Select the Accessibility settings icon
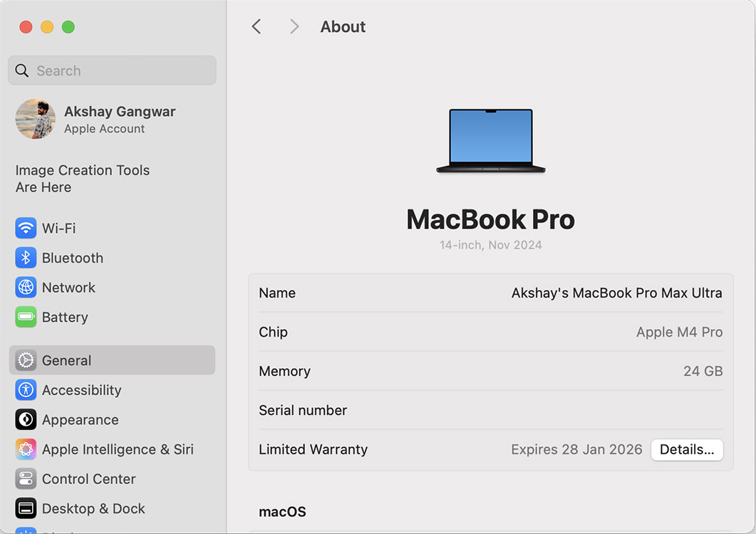This screenshot has height=534, width=756. [26, 390]
